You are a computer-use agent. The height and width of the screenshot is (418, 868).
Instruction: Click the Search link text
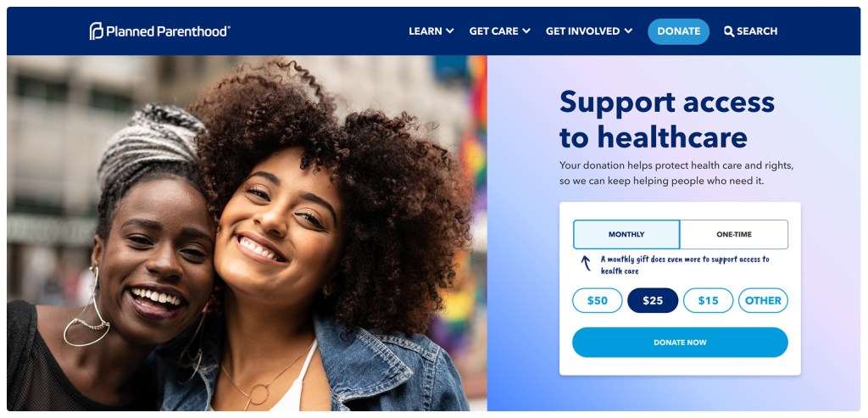click(x=757, y=31)
